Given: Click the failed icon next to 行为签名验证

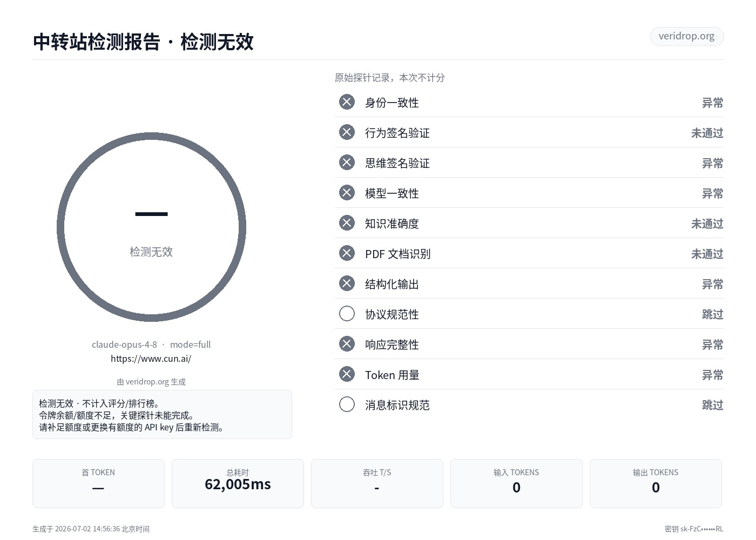Looking at the screenshot, I should click(347, 132).
